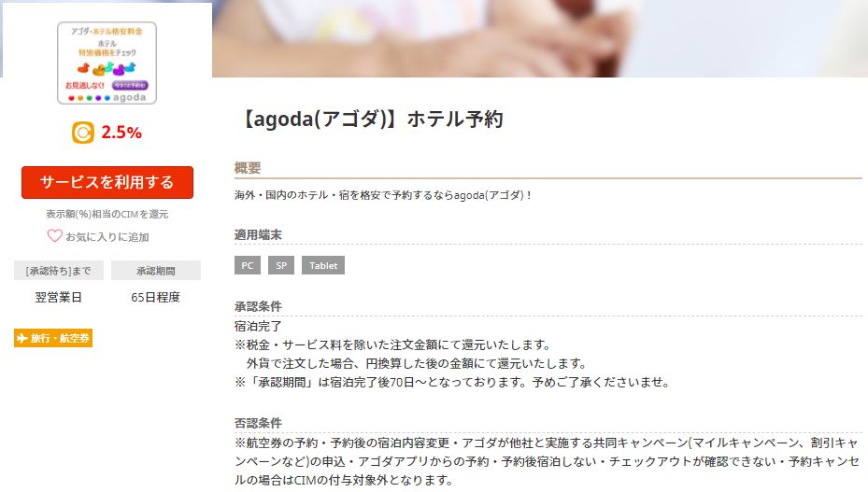This screenshot has width=868, height=492.
Task: Click the airplane icon in travel tag
Action: pos(22,338)
